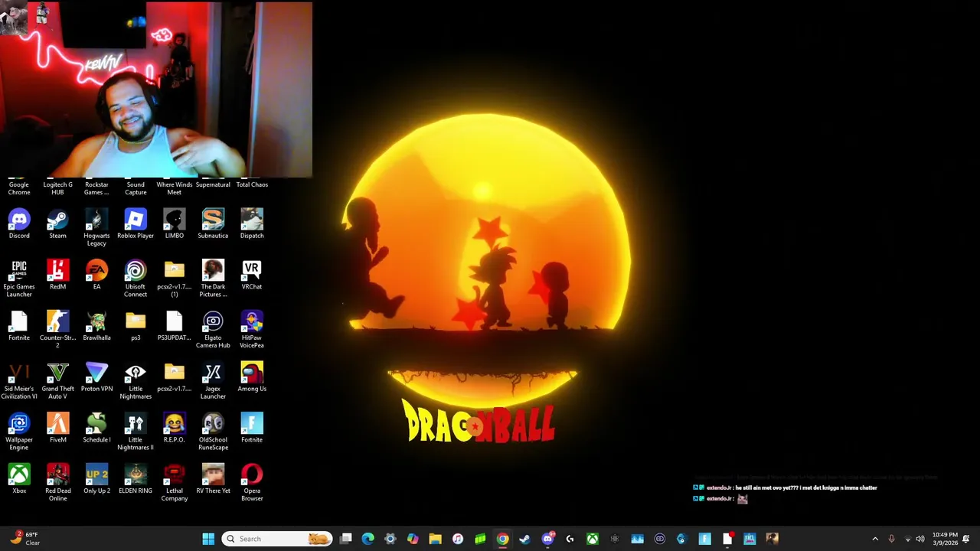Select the Grand Theft Auto V icon

57,380
